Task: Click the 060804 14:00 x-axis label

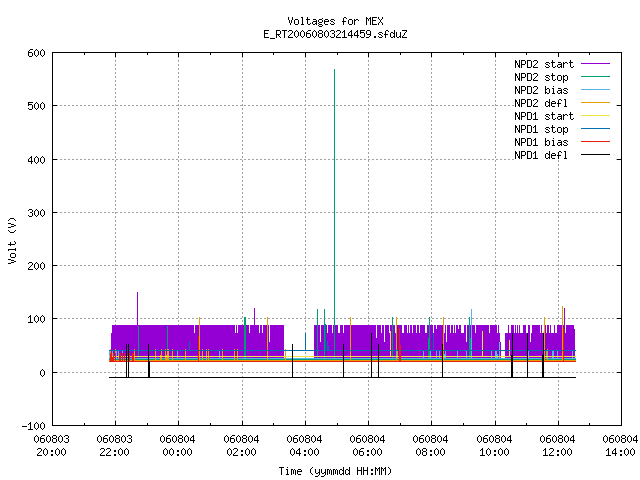Action: tap(620, 446)
